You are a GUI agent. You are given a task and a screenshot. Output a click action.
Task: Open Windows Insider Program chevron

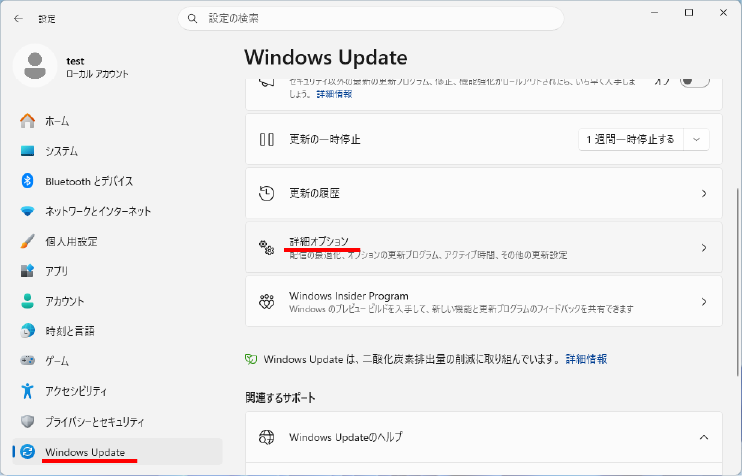coord(704,301)
